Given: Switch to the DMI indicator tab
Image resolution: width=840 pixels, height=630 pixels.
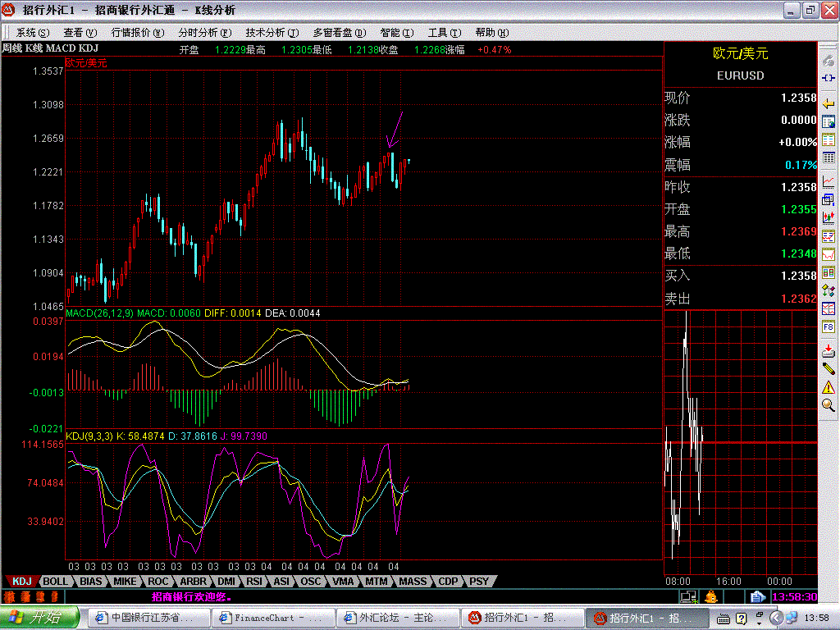Looking at the screenshot, I should [226, 582].
